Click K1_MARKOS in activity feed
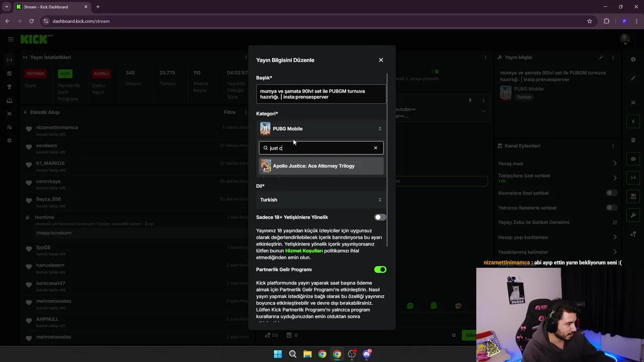 [50, 163]
